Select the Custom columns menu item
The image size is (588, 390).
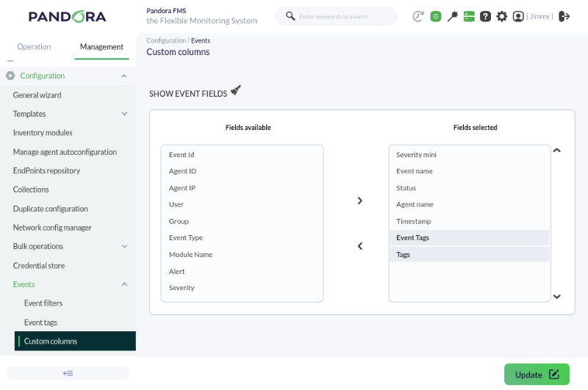click(75, 341)
